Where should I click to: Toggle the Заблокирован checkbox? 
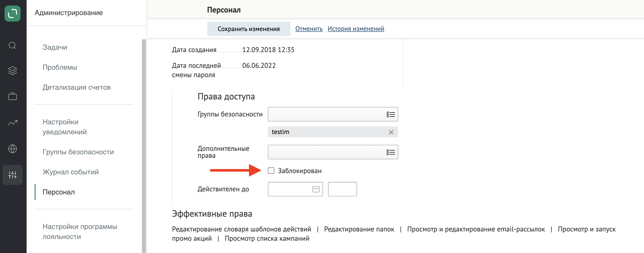(x=271, y=171)
